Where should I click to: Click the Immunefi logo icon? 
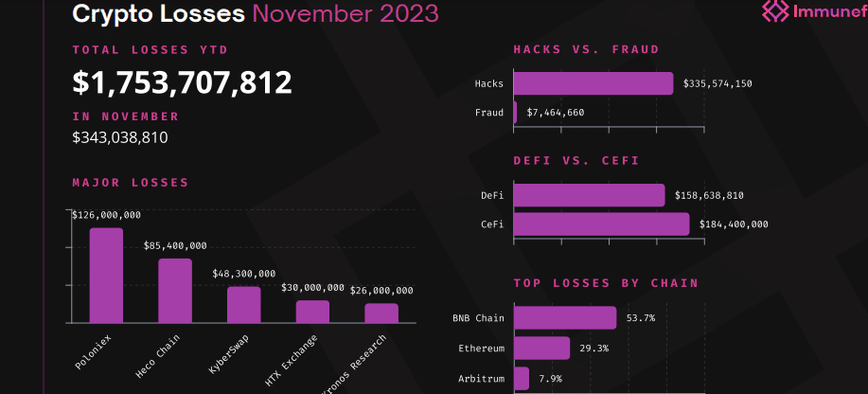point(776,11)
